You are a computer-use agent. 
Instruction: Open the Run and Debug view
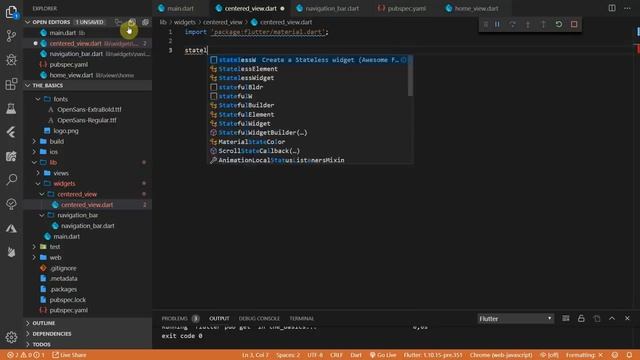[x=11, y=60]
